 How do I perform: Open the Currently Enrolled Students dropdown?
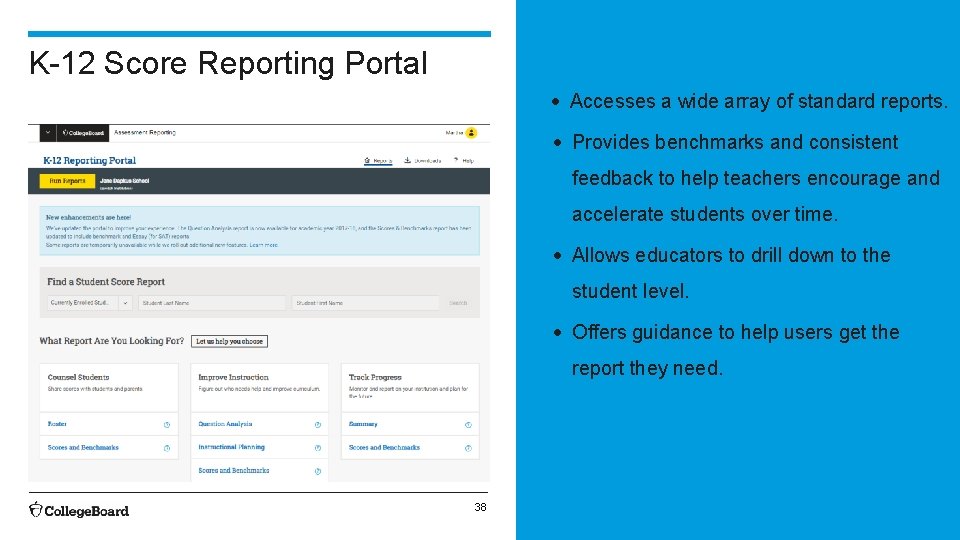(x=89, y=302)
